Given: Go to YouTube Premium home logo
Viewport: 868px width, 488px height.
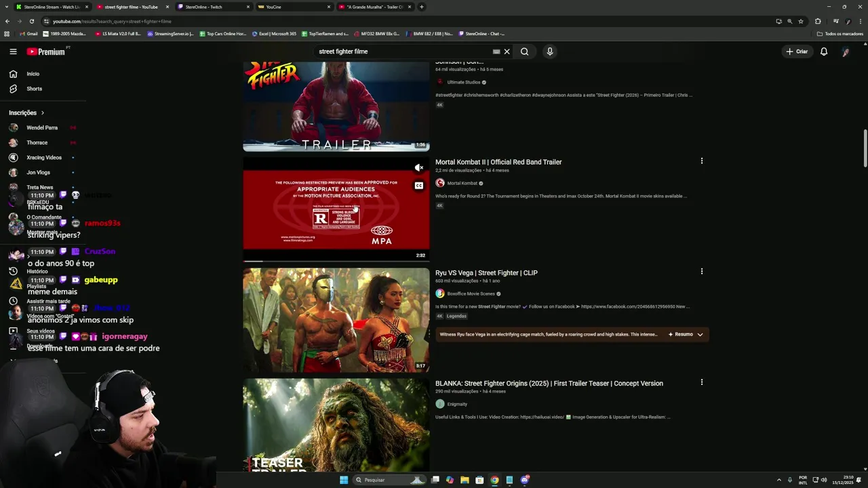Looking at the screenshot, I should (46, 52).
